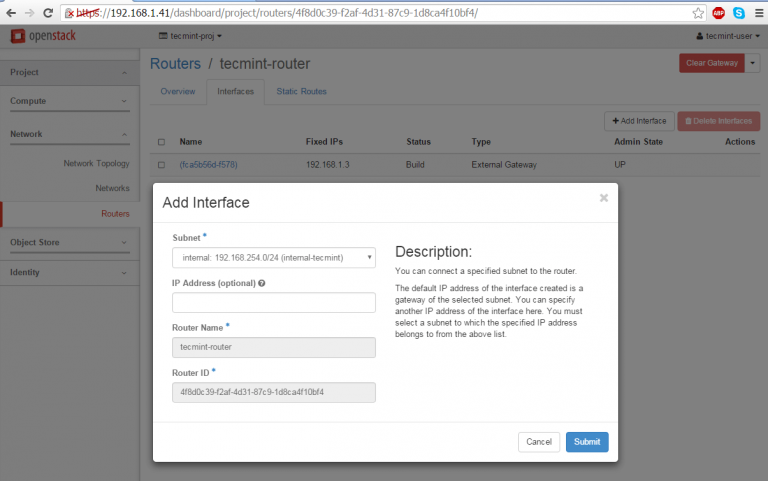Open the Chrome menu icon
Screen dimensions: 768x481
click(x=757, y=13)
